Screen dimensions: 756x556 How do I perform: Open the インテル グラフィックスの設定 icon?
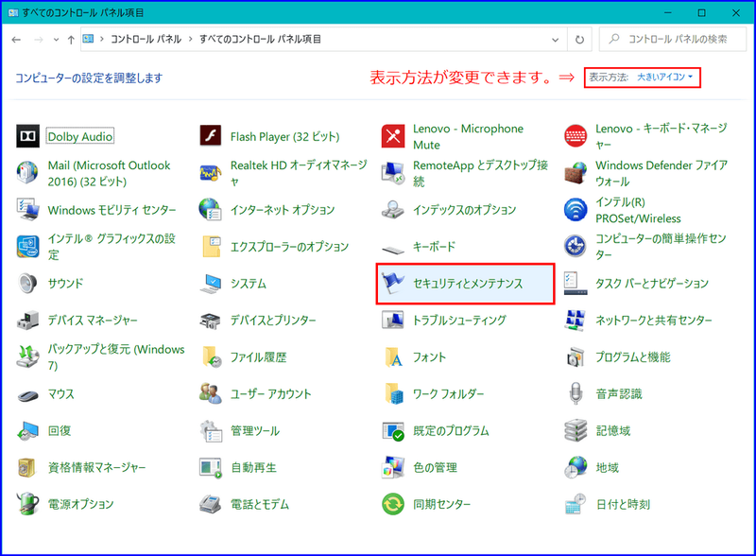[28, 247]
